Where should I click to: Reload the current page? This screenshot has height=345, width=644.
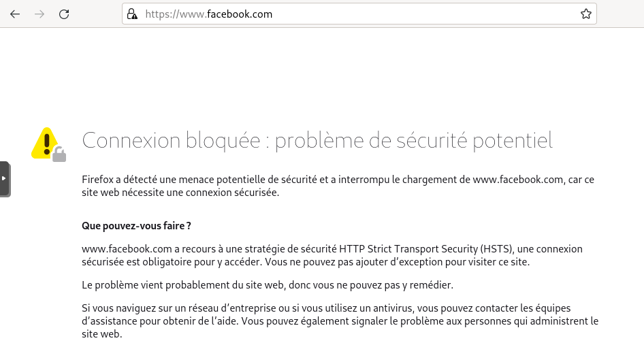pyautogui.click(x=64, y=14)
